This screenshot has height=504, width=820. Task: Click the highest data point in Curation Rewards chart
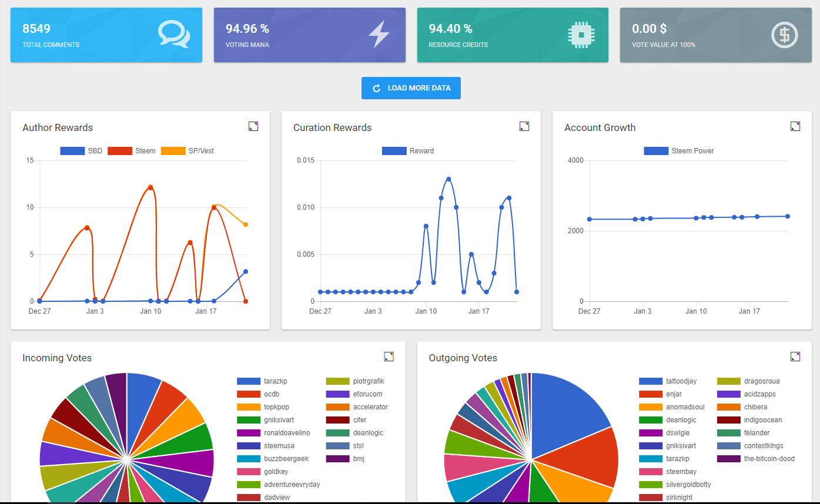coord(449,179)
